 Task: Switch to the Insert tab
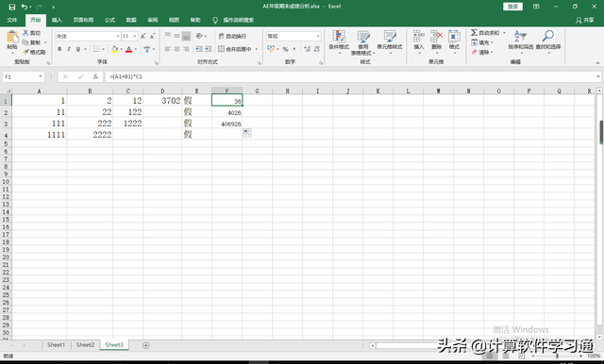point(57,20)
